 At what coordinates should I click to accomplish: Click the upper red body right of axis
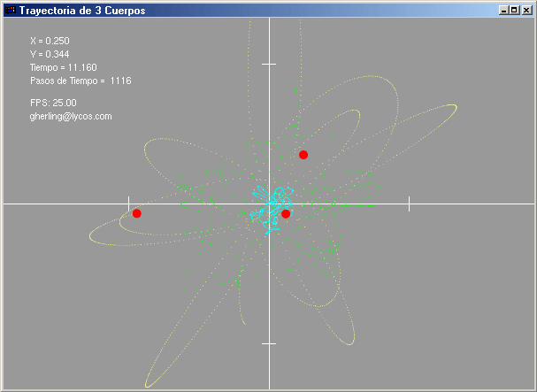click(303, 155)
